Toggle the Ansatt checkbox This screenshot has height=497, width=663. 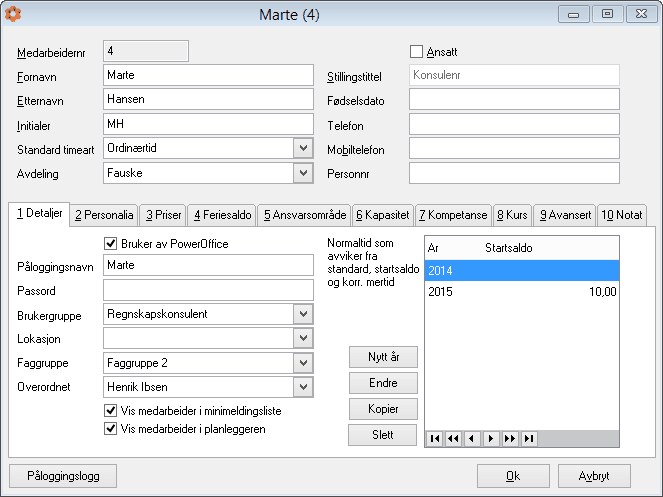pos(416,52)
